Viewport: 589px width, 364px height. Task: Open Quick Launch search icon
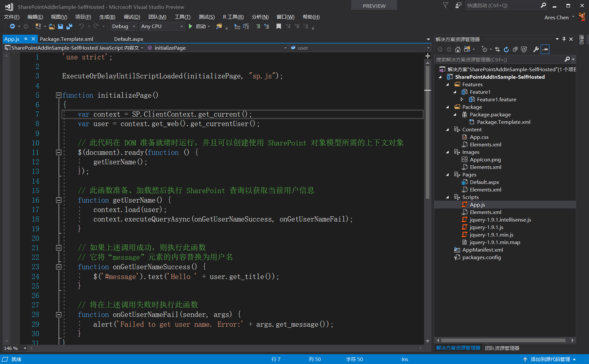(x=543, y=5)
